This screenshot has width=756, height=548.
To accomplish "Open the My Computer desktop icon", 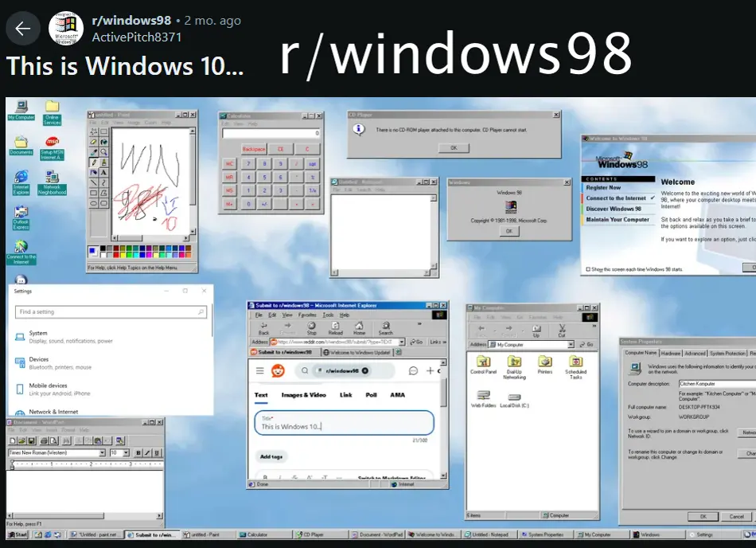I will pos(20,107).
